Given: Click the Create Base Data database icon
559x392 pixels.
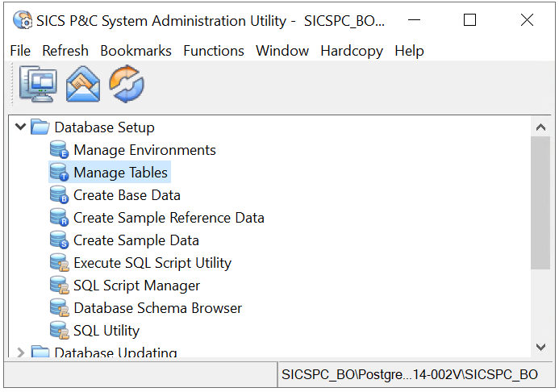Looking at the screenshot, I should click(60, 195).
